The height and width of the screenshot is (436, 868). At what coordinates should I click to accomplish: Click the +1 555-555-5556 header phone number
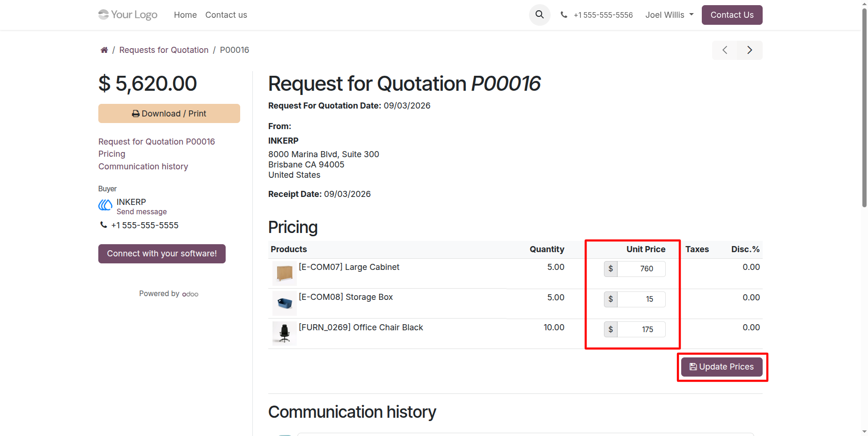pyautogui.click(x=603, y=15)
